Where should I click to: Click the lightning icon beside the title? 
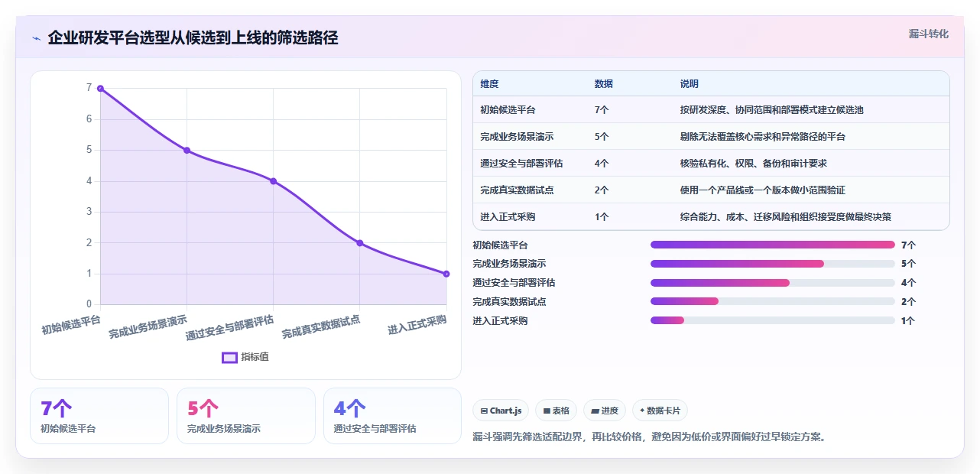[x=36, y=38]
